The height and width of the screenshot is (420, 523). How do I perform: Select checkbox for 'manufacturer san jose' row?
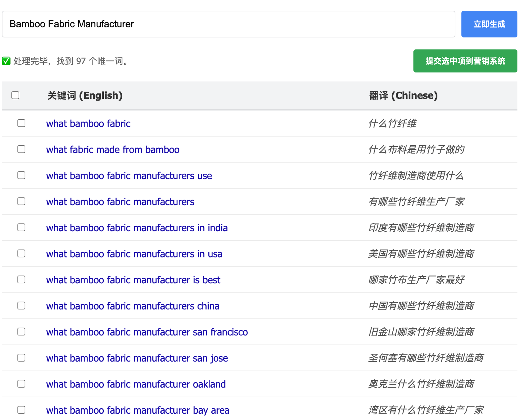point(21,358)
